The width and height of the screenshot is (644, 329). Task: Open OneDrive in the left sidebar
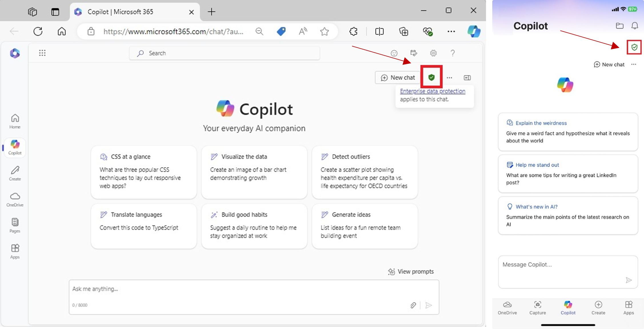pyautogui.click(x=15, y=200)
